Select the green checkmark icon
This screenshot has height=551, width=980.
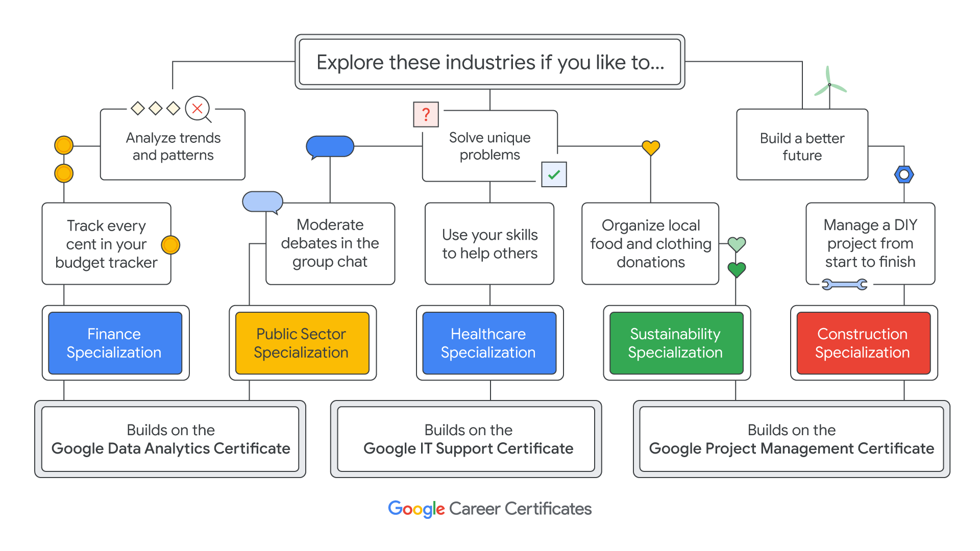point(553,174)
